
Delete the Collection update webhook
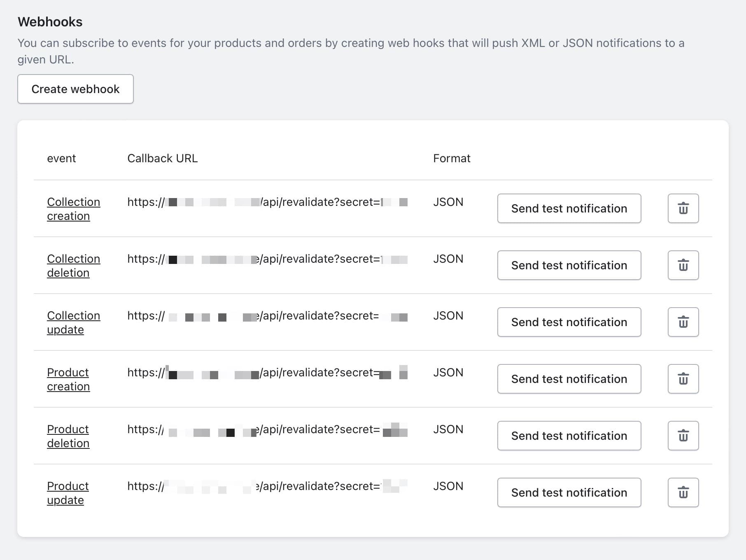tap(683, 322)
